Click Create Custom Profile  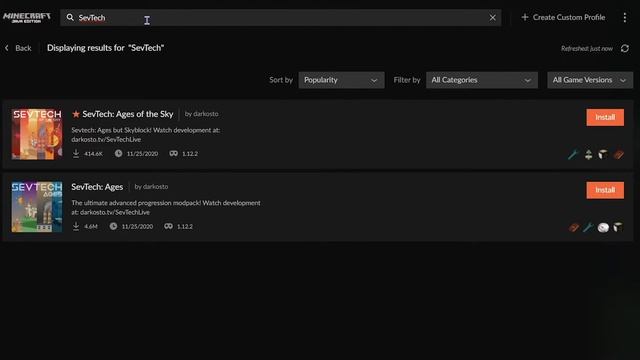coord(563,17)
